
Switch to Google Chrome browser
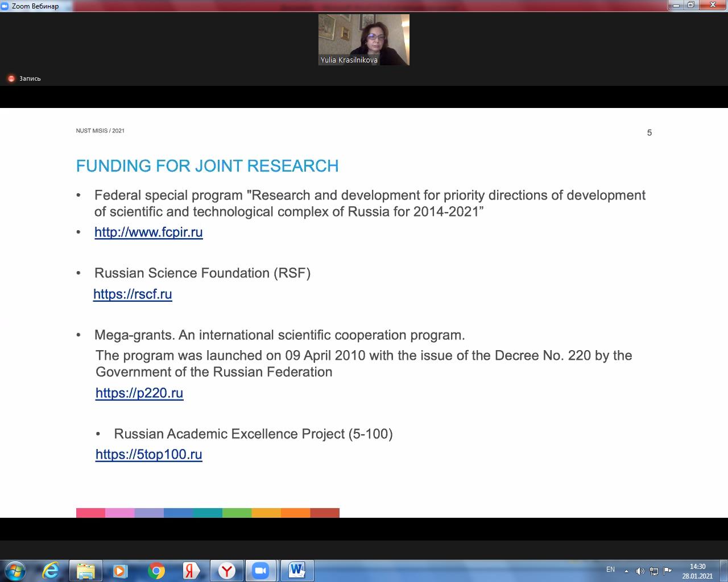point(156,571)
